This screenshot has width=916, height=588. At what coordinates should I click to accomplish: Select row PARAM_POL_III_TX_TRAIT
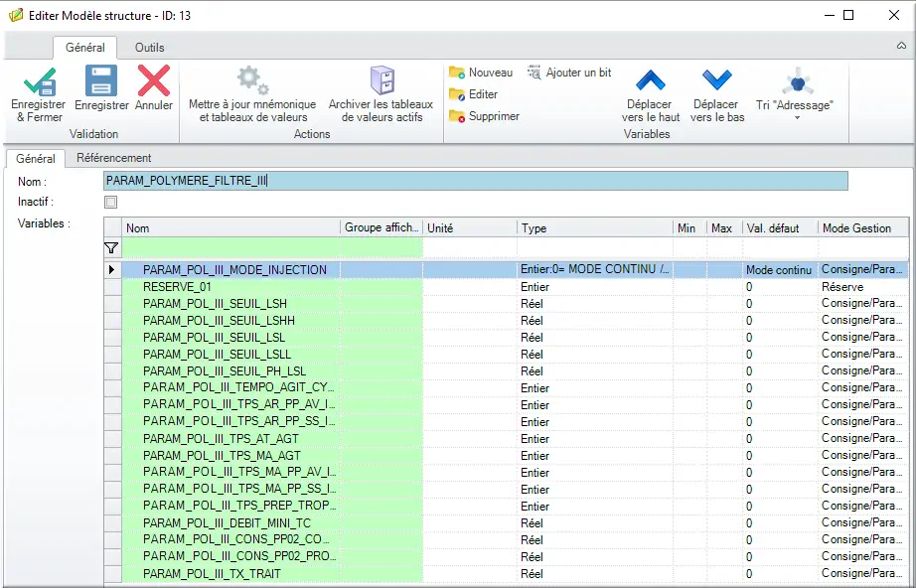coord(507,574)
